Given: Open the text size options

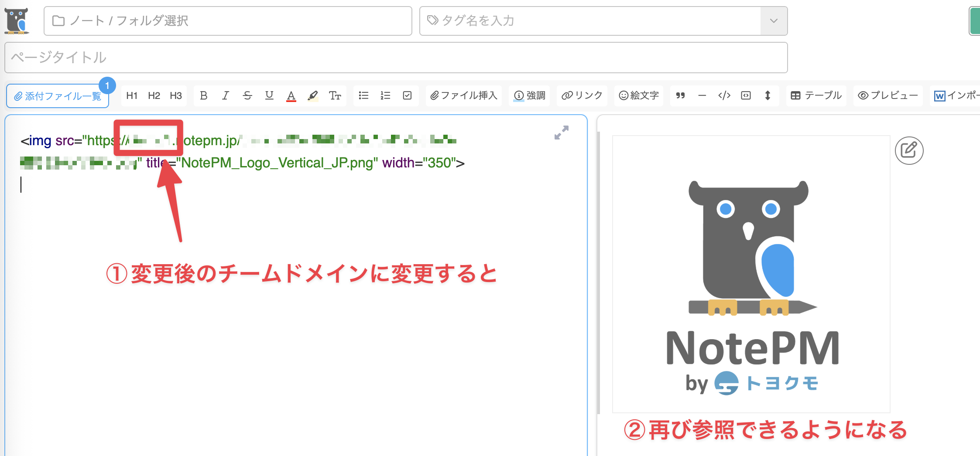Looking at the screenshot, I should click(x=335, y=95).
